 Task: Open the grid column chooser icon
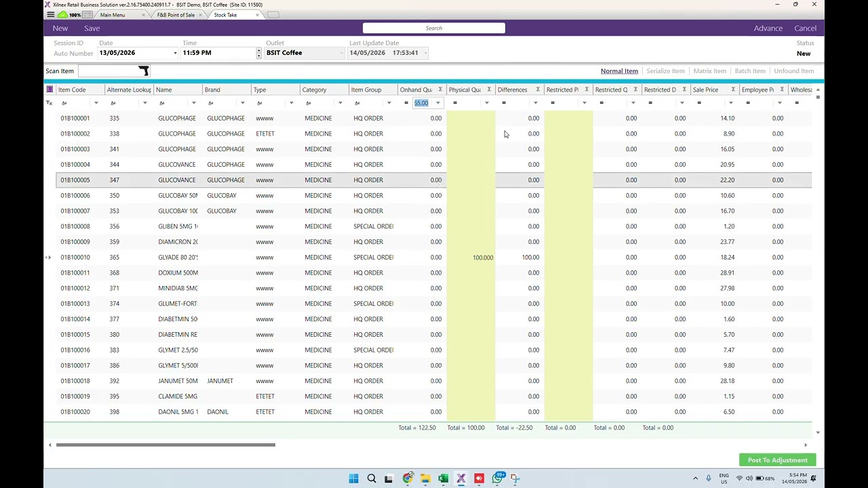pos(50,89)
